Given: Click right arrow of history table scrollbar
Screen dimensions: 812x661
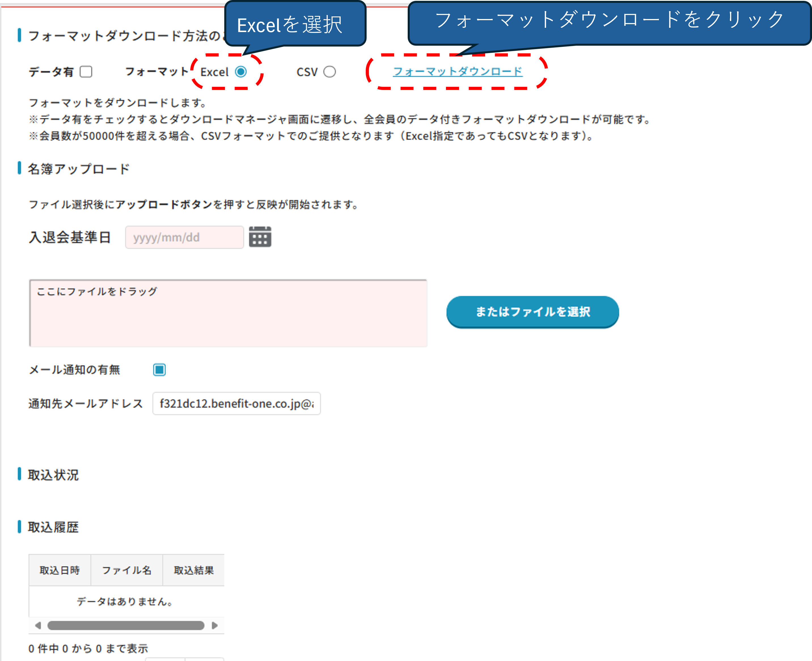Looking at the screenshot, I should coord(215,625).
